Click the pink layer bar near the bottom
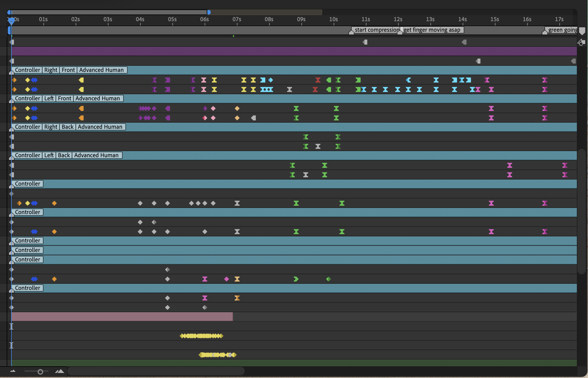 point(122,317)
